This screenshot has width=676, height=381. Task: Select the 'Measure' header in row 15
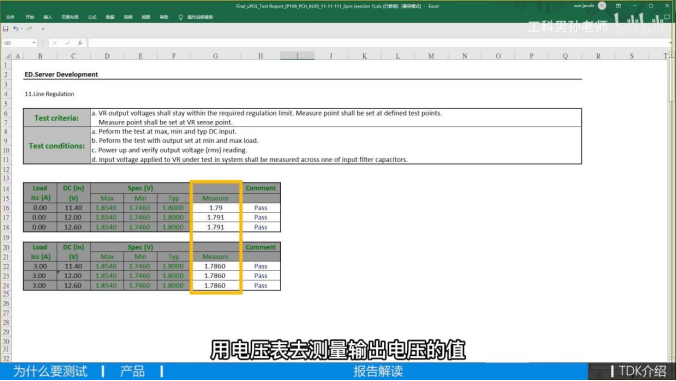point(216,198)
